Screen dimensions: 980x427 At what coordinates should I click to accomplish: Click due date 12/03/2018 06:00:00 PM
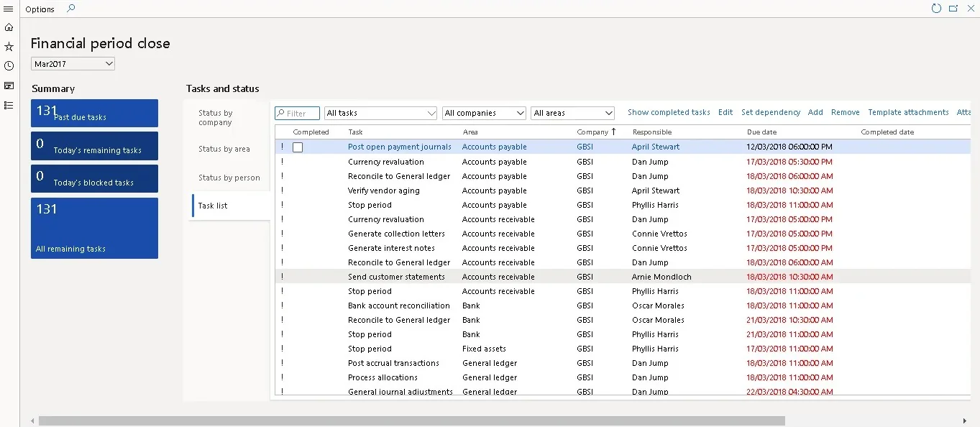(x=789, y=147)
